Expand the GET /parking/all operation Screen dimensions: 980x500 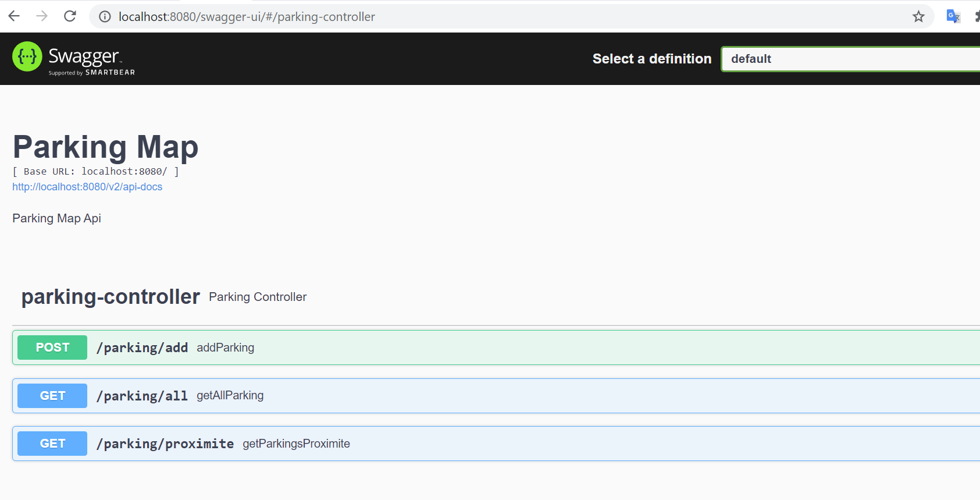click(496, 396)
